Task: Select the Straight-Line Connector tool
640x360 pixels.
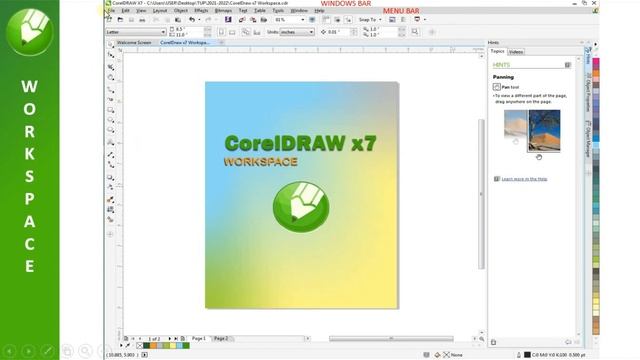Action: pos(111,165)
